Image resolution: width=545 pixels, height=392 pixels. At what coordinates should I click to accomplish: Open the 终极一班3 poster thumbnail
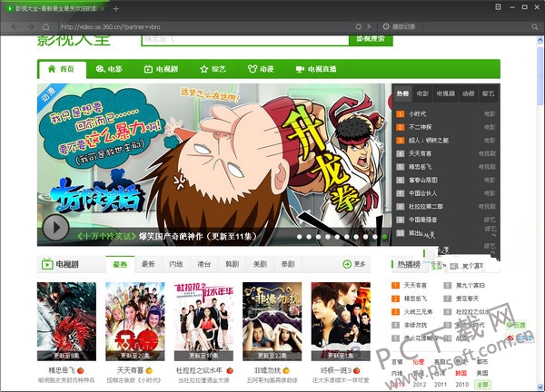point(341,321)
